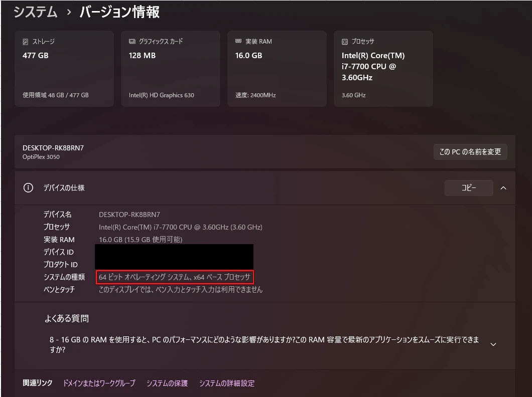Go back to システム breadcrumb
532x397 pixels.
[x=36, y=12]
